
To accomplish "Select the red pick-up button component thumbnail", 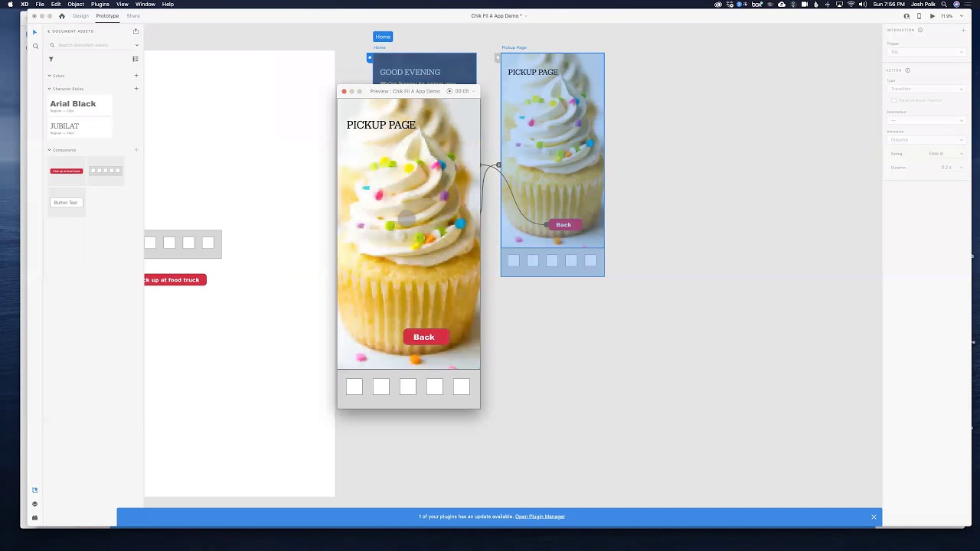I will (66, 171).
